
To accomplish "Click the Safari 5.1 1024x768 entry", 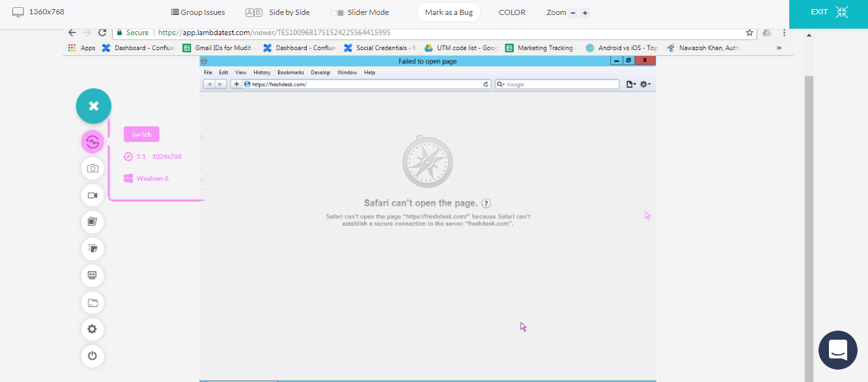I will [153, 156].
